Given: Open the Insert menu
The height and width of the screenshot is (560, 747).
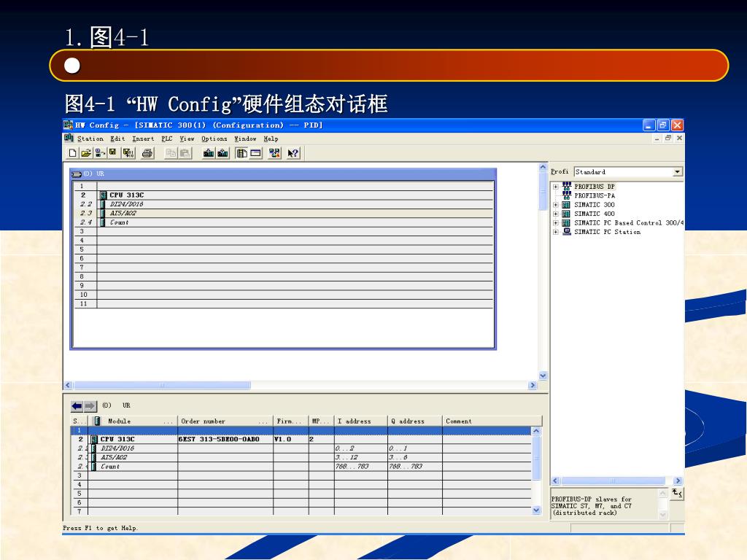Looking at the screenshot, I should (143, 139).
